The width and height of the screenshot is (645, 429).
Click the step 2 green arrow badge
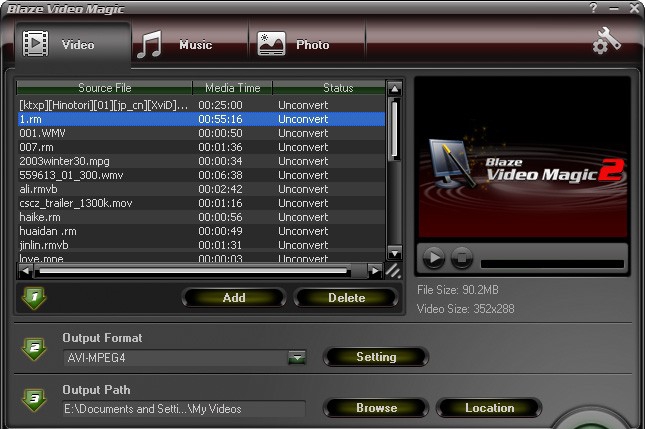35,349
